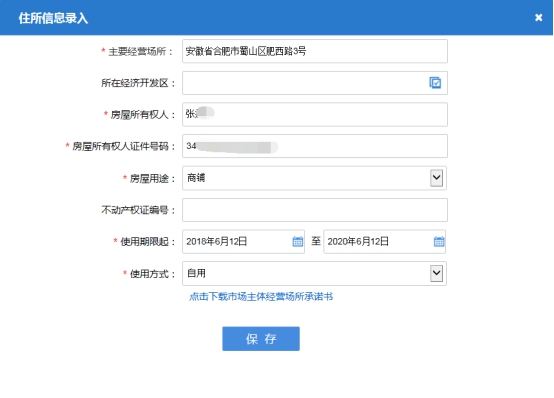Click the 主要经营场所 address field
This screenshot has width=554, height=398.
coord(315,51)
